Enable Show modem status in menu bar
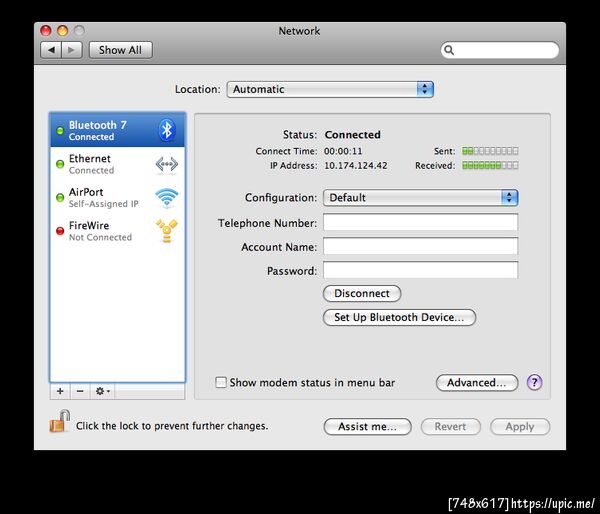The width and height of the screenshot is (600, 514). click(x=221, y=382)
